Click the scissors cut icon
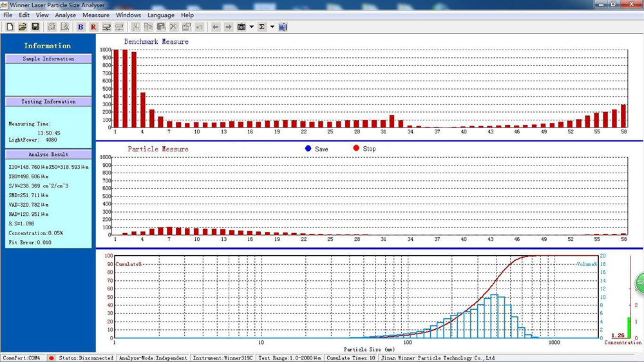This screenshot has height=362, width=644. pos(136,27)
